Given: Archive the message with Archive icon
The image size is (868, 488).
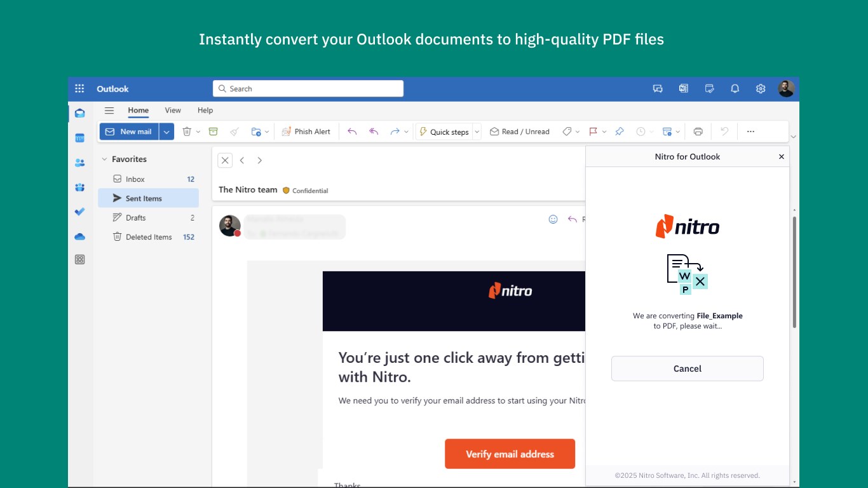Looking at the screenshot, I should click(214, 132).
